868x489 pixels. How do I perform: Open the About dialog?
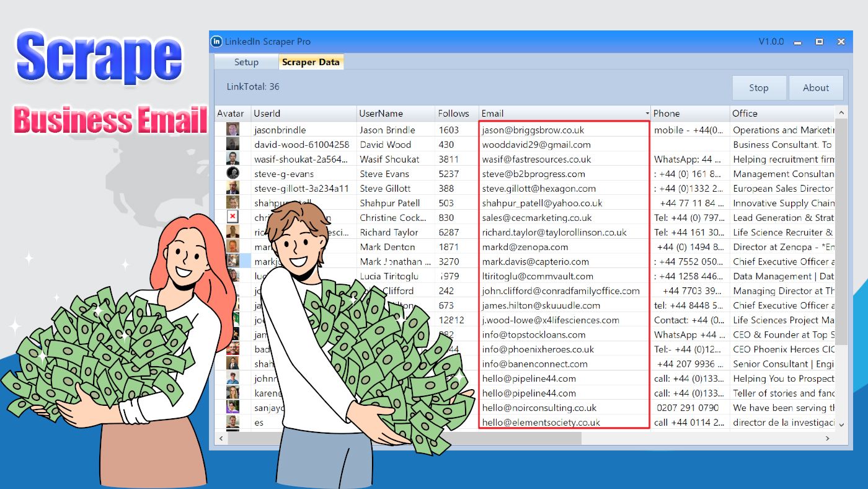[x=816, y=87]
